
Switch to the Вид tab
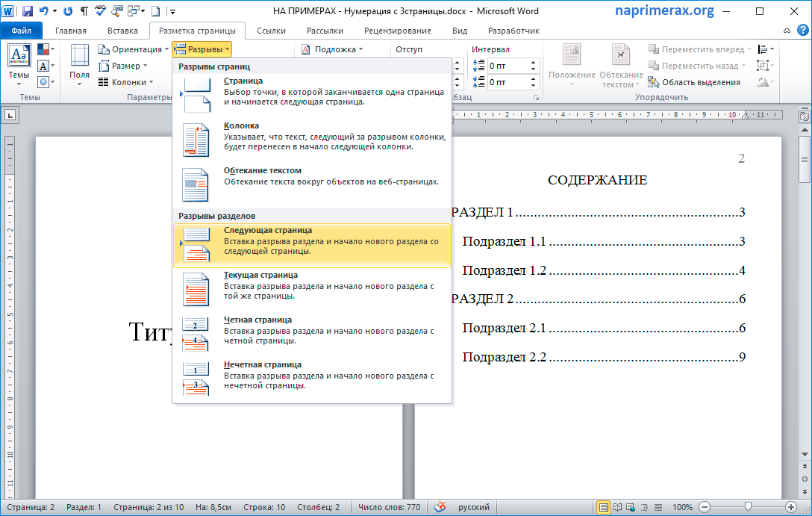point(459,31)
